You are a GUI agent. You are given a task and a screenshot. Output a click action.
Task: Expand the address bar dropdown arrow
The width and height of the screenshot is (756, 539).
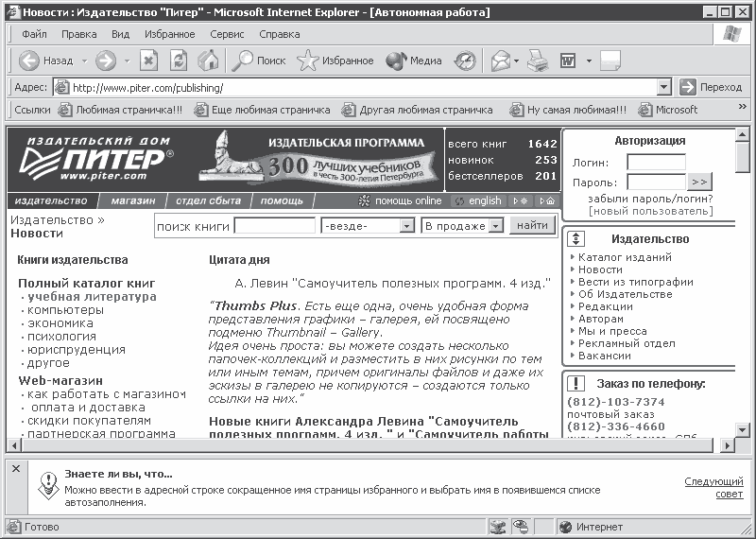pyautogui.click(x=664, y=87)
